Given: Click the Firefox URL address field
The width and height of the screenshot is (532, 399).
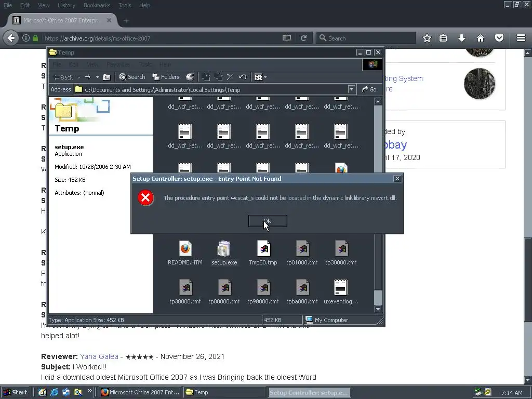Looking at the screenshot, I should click(x=161, y=38).
